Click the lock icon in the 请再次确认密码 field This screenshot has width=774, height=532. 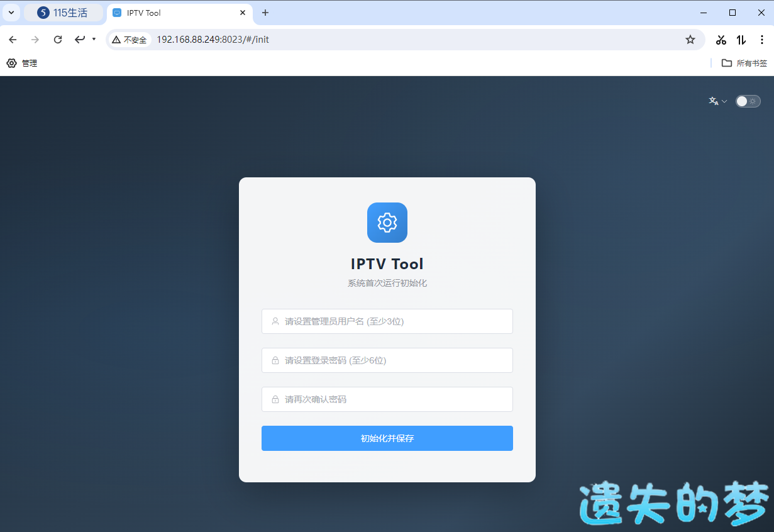(x=275, y=399)
